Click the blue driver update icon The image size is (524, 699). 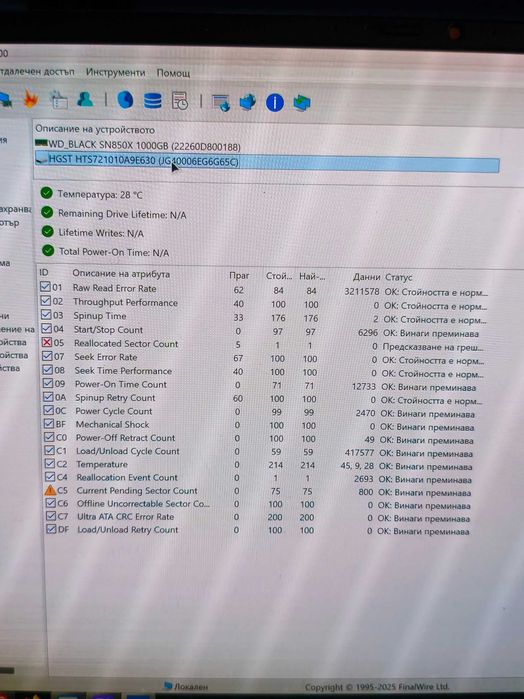click(x=248, y=102)
